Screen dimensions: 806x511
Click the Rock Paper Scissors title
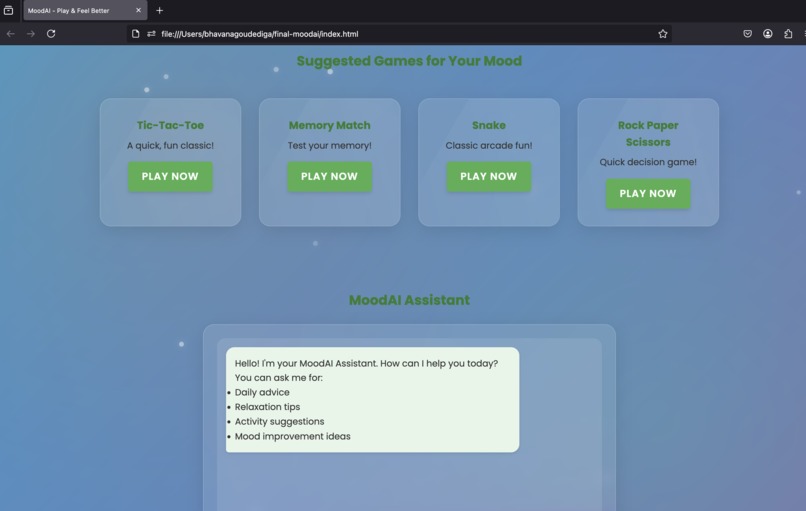(648, 134)
